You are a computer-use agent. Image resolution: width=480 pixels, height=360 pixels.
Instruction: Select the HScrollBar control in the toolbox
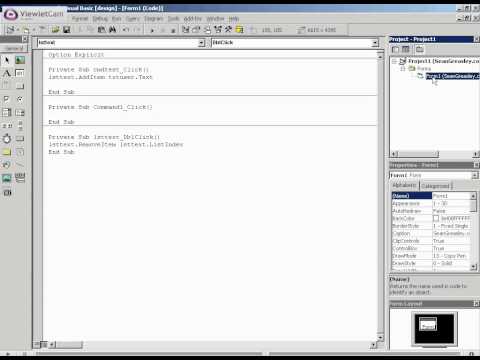coord(7,126)
